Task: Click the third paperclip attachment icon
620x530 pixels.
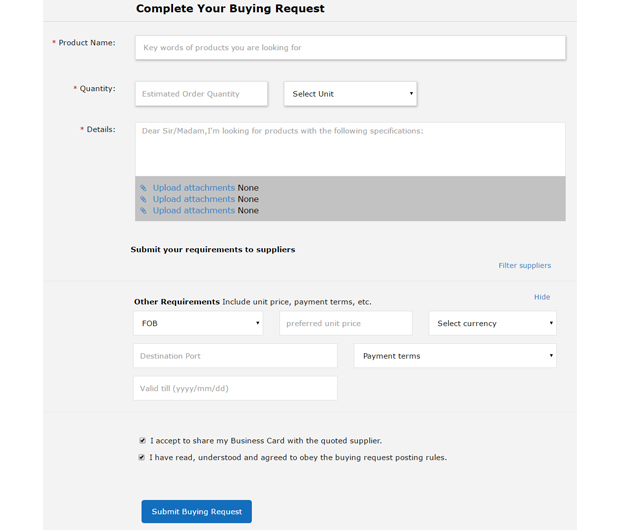Action: 143,211
